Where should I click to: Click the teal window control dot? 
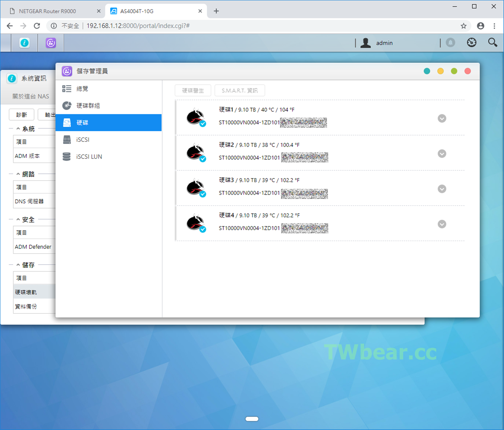pos(427,71)
